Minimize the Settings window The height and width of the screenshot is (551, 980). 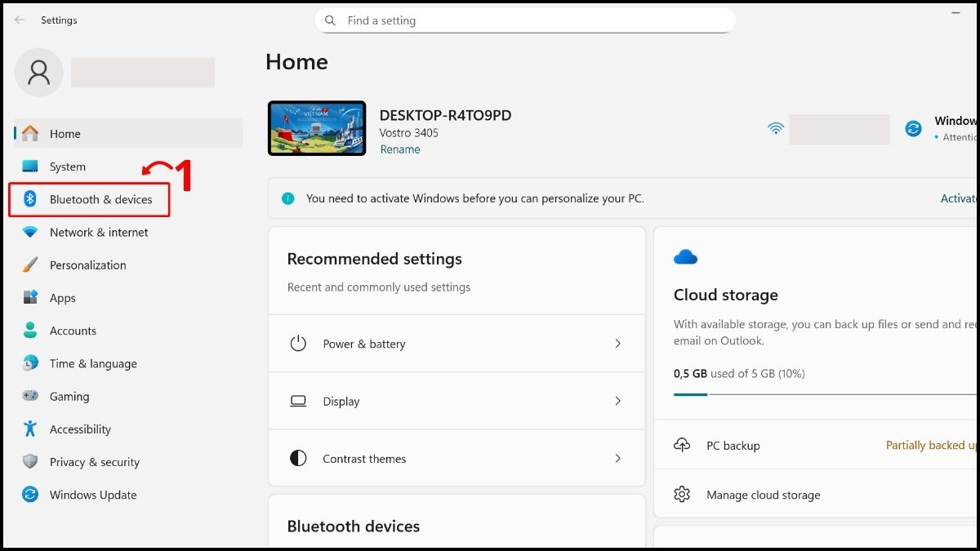955,14
